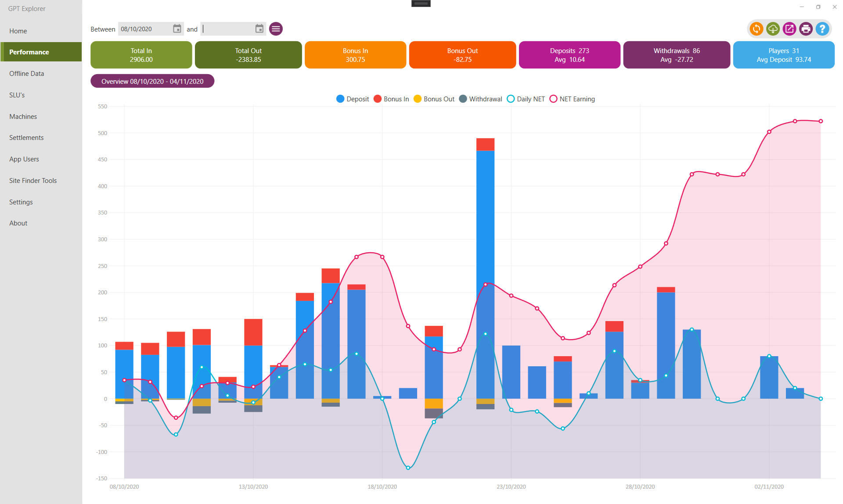Toggle the Deposit series in the legend
The height and width of the screenshot is (504, 843).
click(x=353, y=99)
